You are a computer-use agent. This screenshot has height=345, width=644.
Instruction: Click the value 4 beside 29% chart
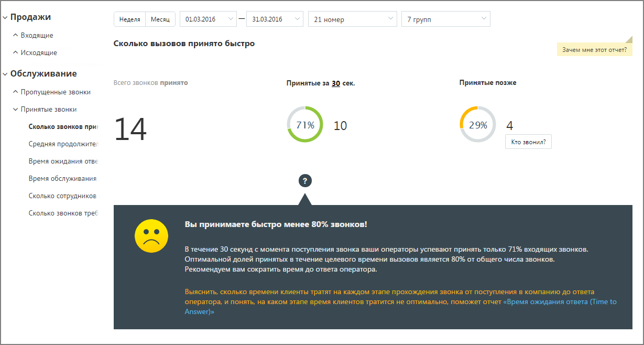pyautogui.click(x=510, y=126)
